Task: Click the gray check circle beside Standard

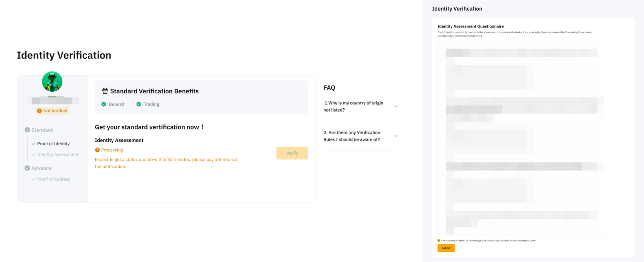Action: pos(27,130)
